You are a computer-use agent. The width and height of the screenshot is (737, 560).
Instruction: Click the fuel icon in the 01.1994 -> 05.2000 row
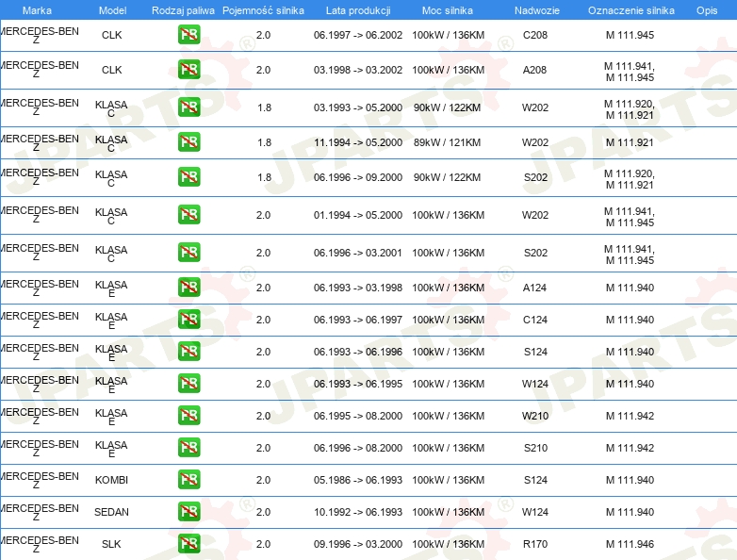[x=188, y=214]
